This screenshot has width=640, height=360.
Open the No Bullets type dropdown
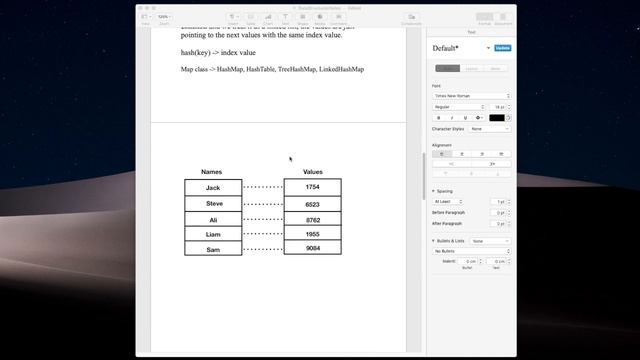tap(471, 251)
